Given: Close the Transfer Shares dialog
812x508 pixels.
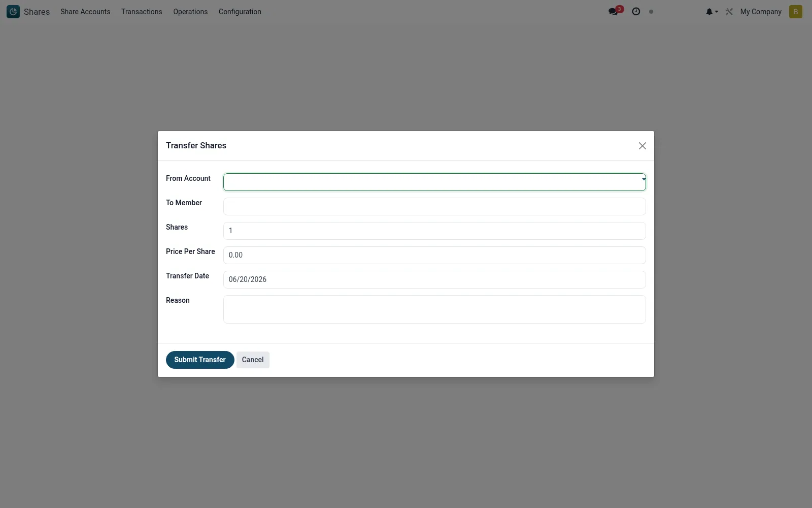Looking at the screenshot, I should tap(642, 146).
